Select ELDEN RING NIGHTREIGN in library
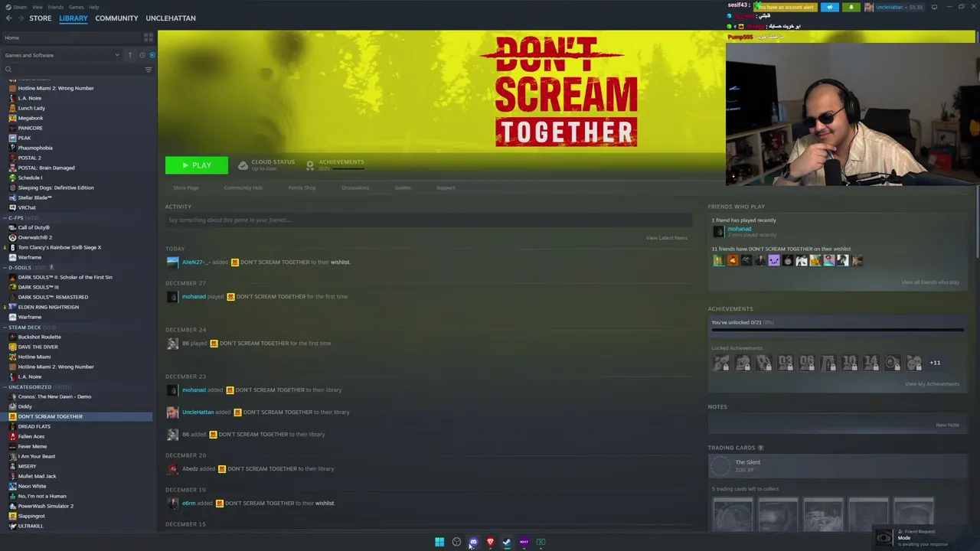Image resolution: width=980 pixels, height=551 pixels. pyautogui.click(x=48, y=307)
